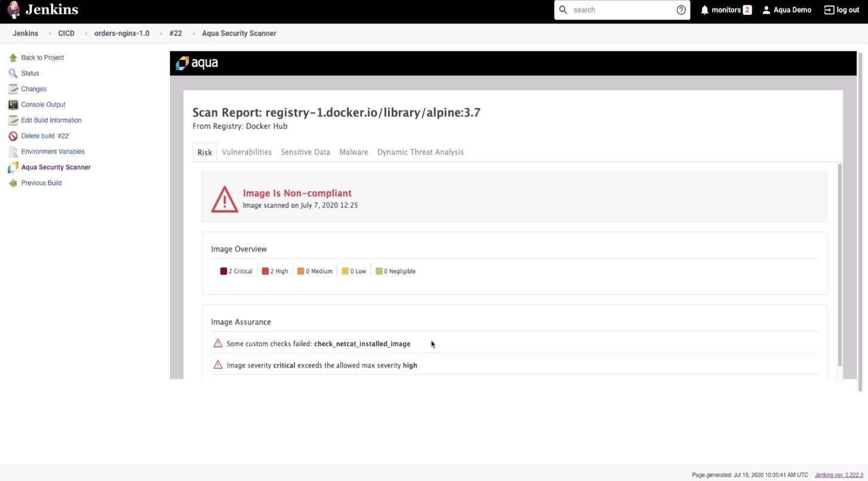Click the breadcrumb arrow after CICD

[x=86, y=34]
